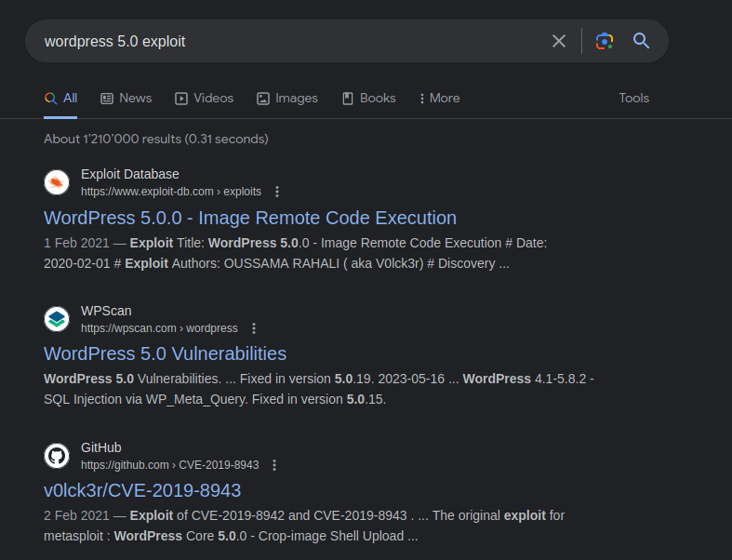
Task: Expand the More search filters menu
Action: coord(439,98)
